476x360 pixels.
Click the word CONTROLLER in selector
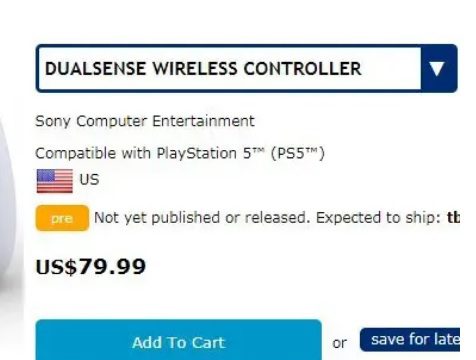tap(302, 69)
